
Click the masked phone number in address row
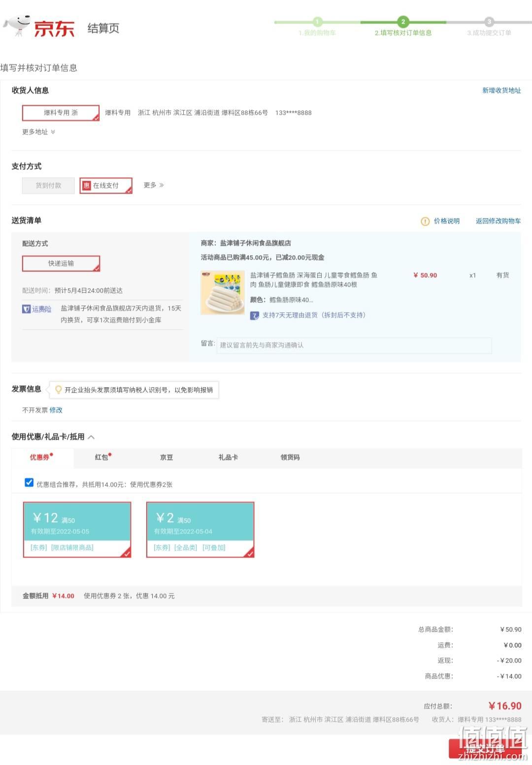[x=294, y=113]
